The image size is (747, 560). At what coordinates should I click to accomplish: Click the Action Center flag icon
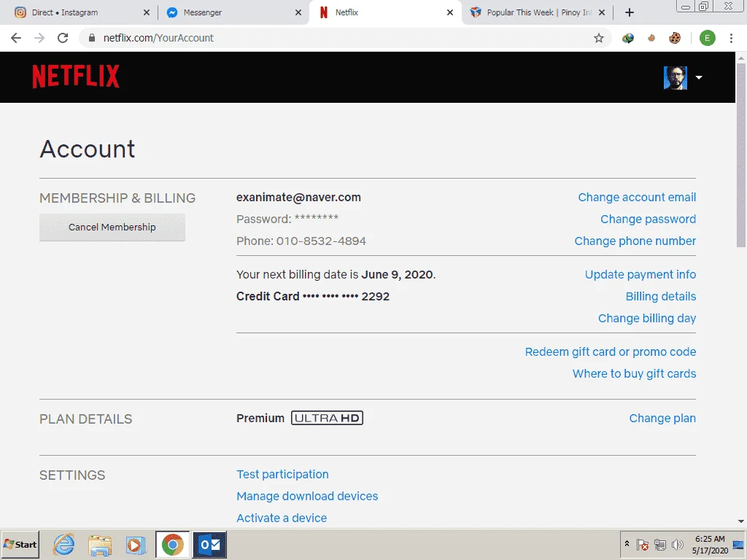click(x=642, y=544)
